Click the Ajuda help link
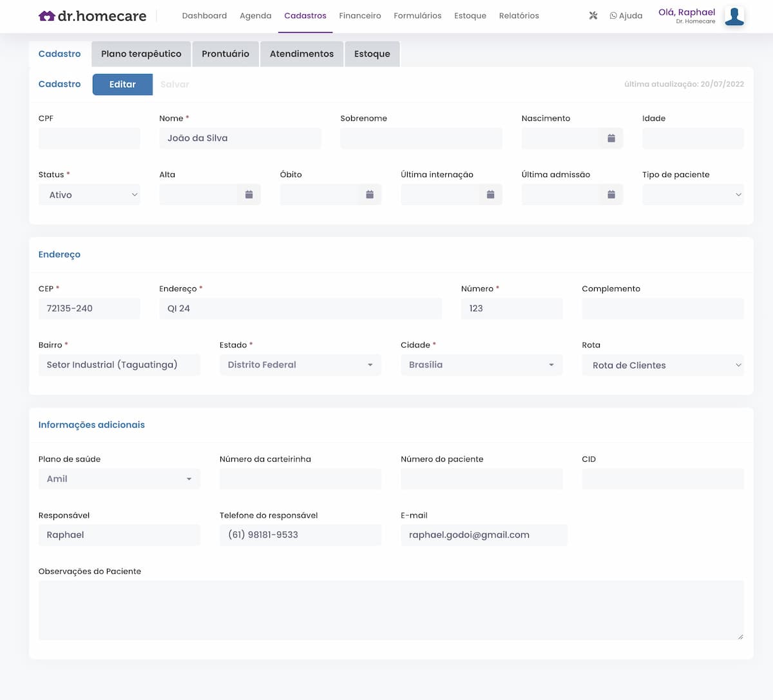Viewport: 773px width, 700px height. (x=625, y=16)
